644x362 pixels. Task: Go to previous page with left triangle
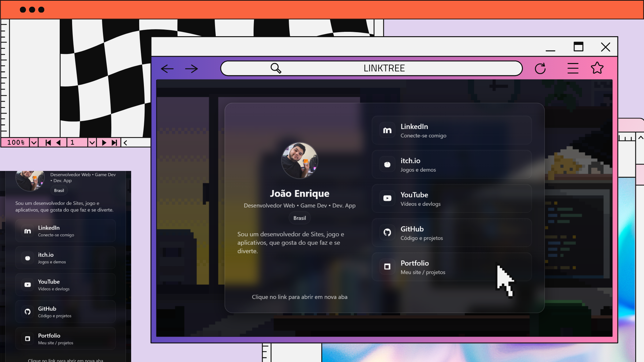[x=58, y=142]
